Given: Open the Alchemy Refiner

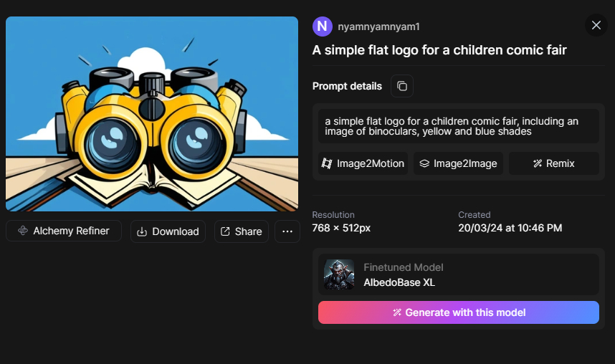Looking at the screenshot, I should tap(64, 231).
